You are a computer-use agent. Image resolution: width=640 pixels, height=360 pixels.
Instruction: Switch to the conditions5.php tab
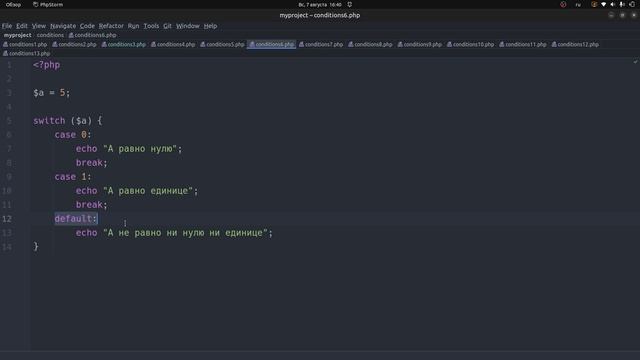click(222, 44)
